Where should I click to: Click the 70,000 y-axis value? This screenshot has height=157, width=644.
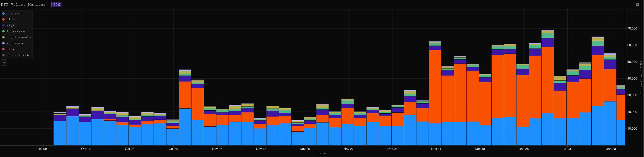pyautogui.click(x=632, y=29)
